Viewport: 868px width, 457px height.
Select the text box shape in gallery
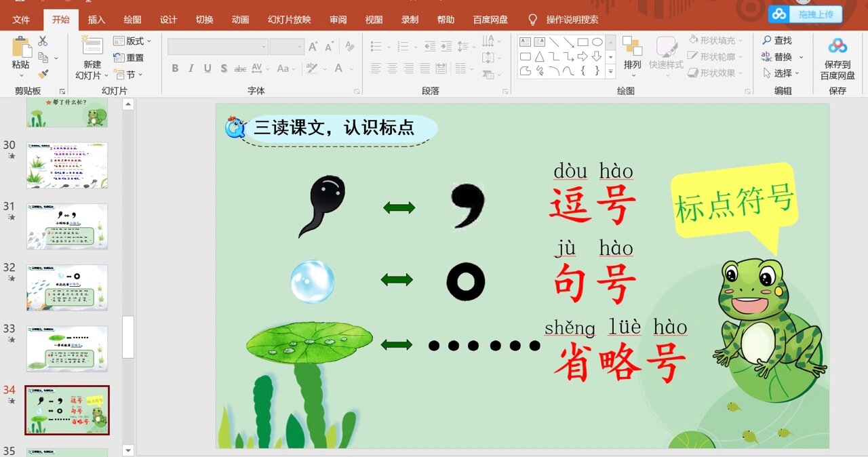(x=526, y=42)
